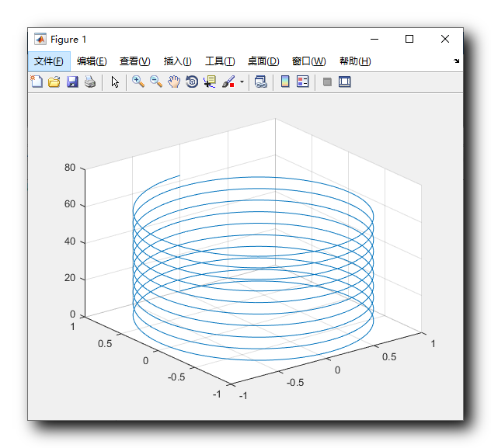491x448 pixels.
Task: Save the figure with the floppy disk icon
Action: (72, 82)
